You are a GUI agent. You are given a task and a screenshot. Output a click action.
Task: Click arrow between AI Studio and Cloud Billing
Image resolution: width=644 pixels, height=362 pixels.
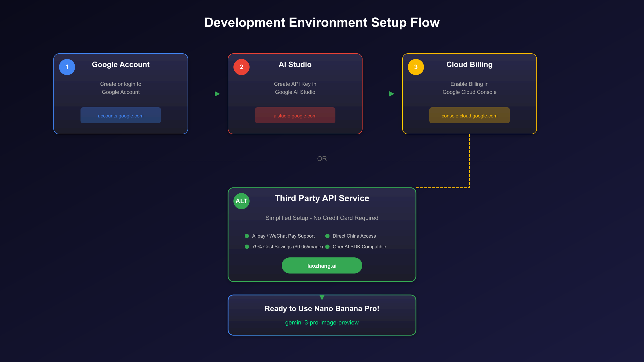391,94
